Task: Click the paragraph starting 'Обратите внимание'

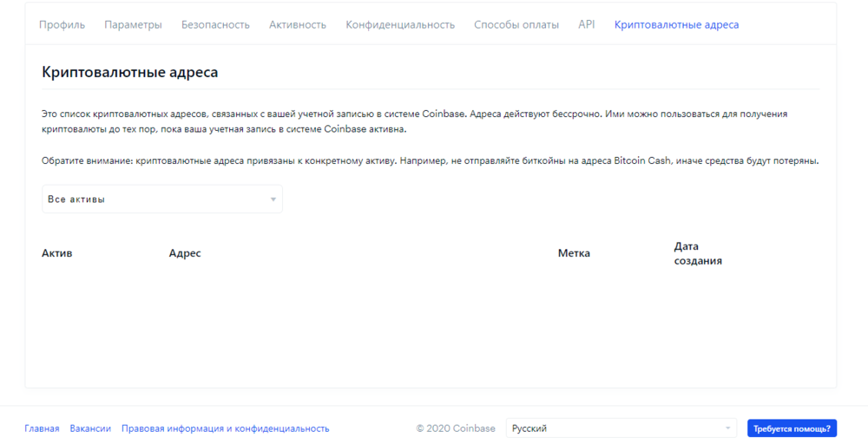Action: pos(431,161)
